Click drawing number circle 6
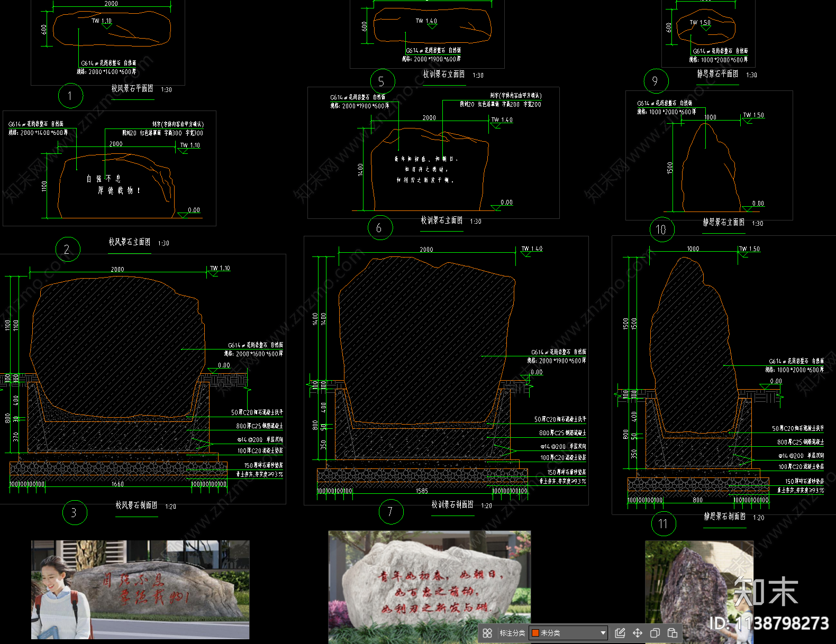 [x=380, y=227]
